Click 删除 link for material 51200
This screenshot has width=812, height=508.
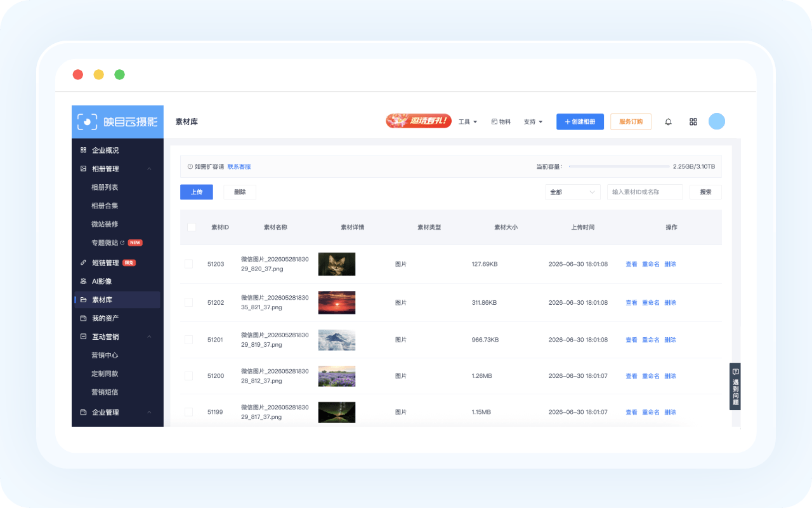click(671, 376)
